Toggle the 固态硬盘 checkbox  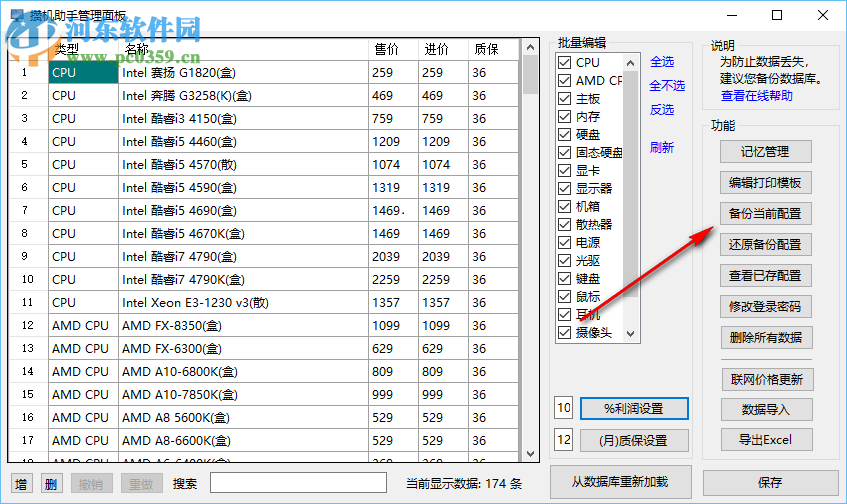(564, 153)
